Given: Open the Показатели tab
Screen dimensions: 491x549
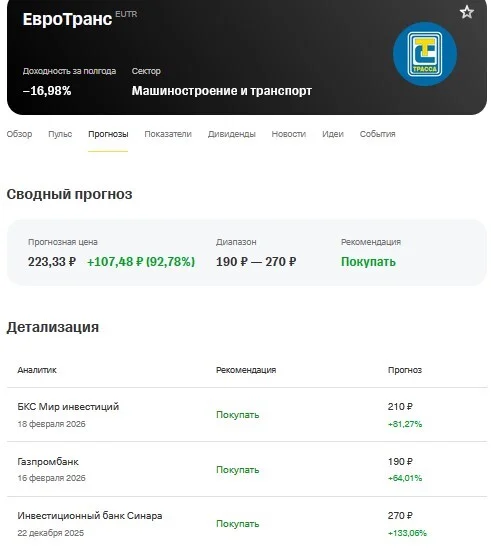Looking at the screenshot, I should (x=168, y=134).
